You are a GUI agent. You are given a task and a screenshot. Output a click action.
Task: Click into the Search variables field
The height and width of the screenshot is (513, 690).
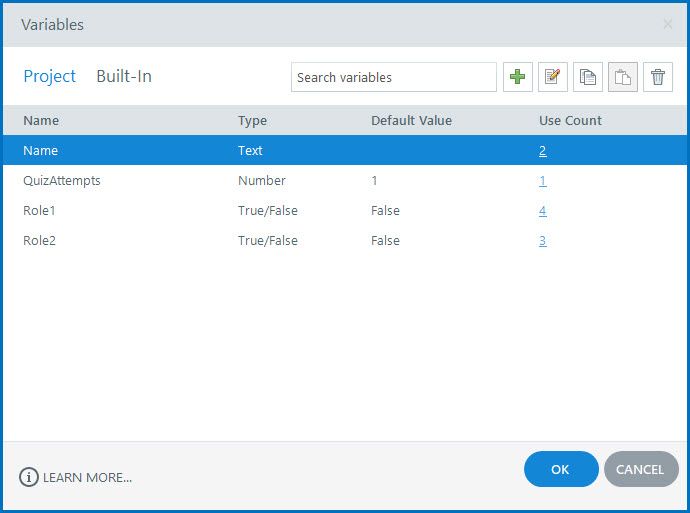click(393, 77)
